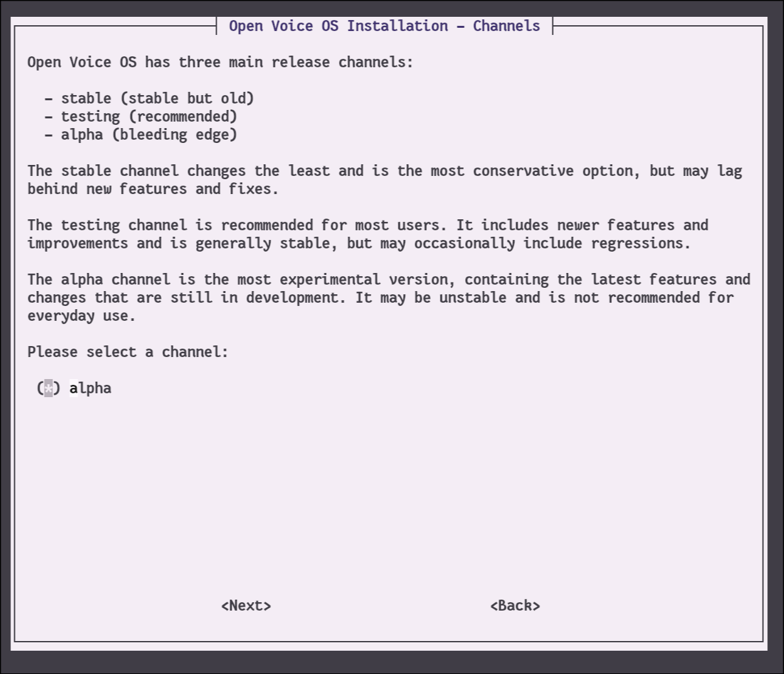The height and width of the screenshot is (674, 784).
Task: Click the line starting "The alpha channel is"
Action: coord(388,279)
